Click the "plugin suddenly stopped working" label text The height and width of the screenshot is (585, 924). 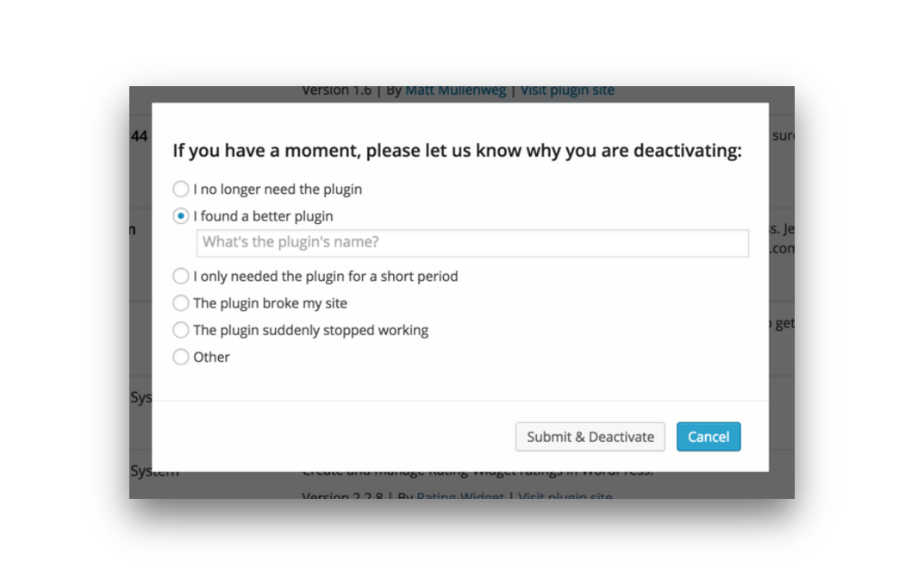pos(310,330)
